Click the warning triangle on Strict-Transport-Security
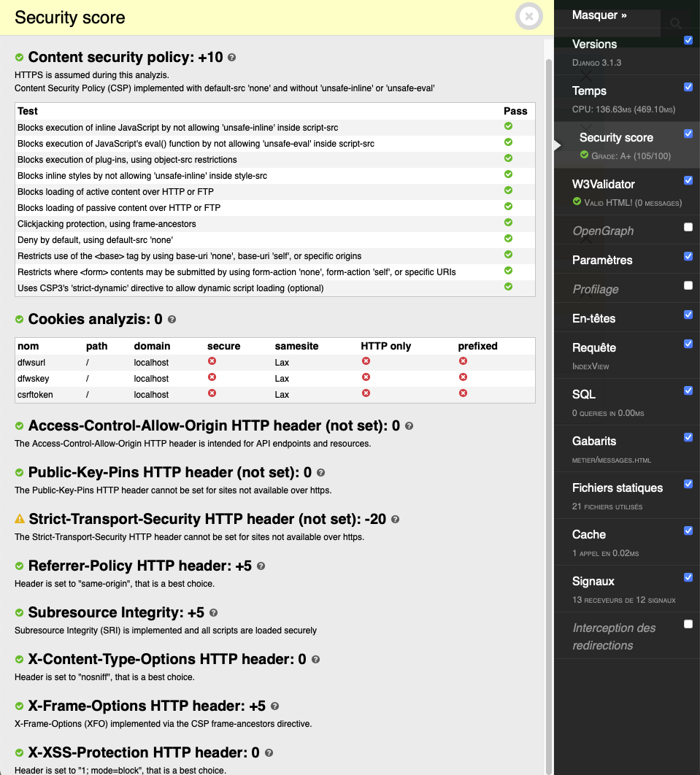This screenshot has width=700, height=775. [18, 520]
